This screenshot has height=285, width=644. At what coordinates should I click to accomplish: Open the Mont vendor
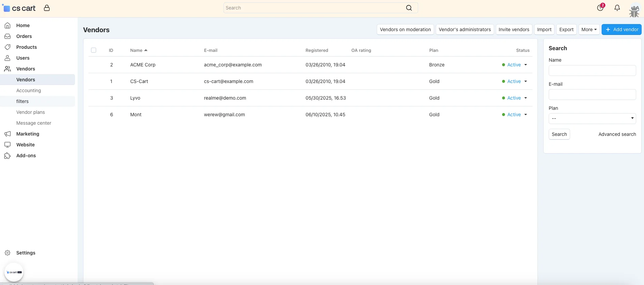pos(136,115)
